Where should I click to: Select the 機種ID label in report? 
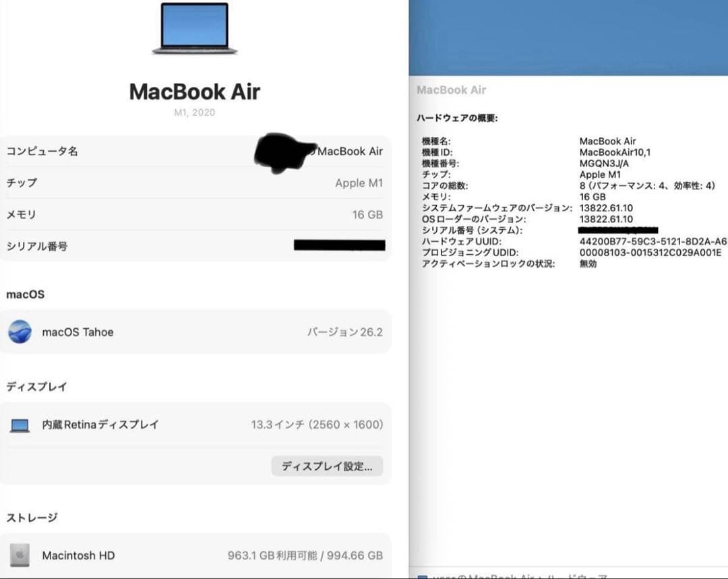pos(437,152)
